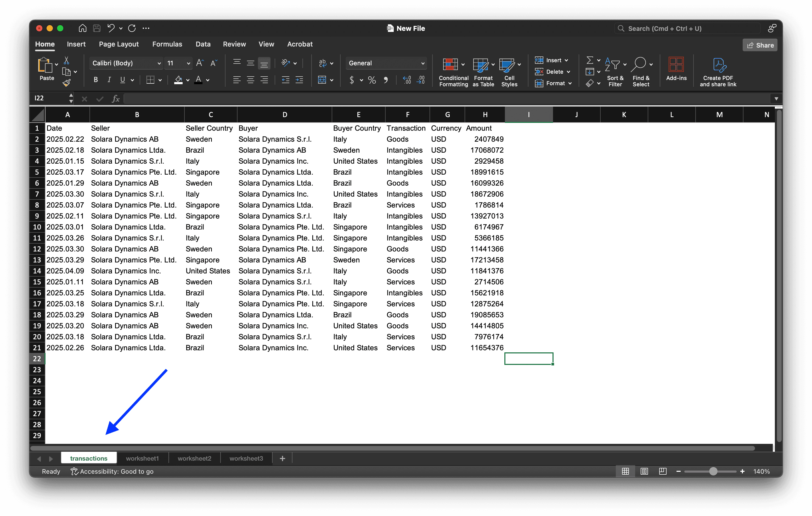Toggle underline formatting

[x=123, y=79]
